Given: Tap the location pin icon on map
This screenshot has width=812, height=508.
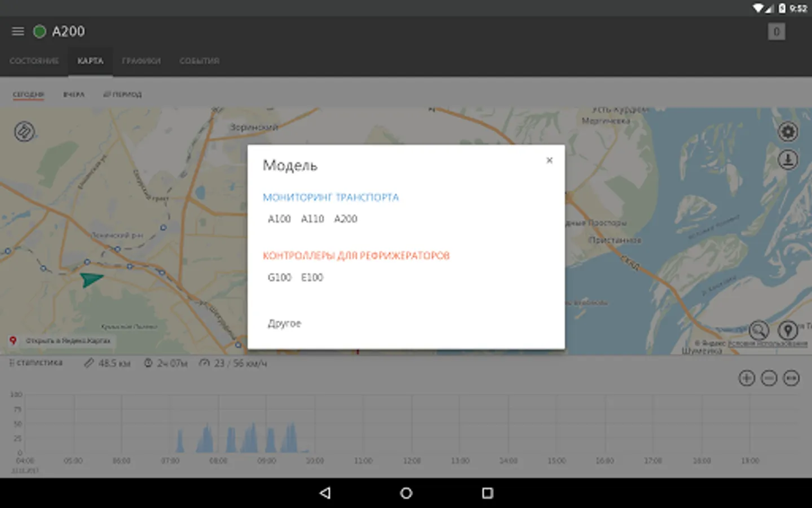Looking at the screenshot, I should coord(788,330).
